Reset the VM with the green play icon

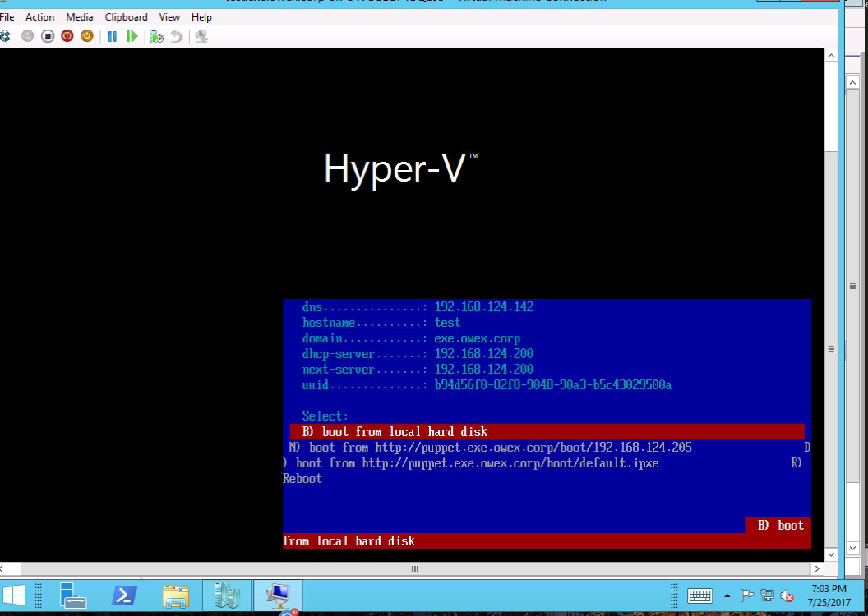(132, 37)
